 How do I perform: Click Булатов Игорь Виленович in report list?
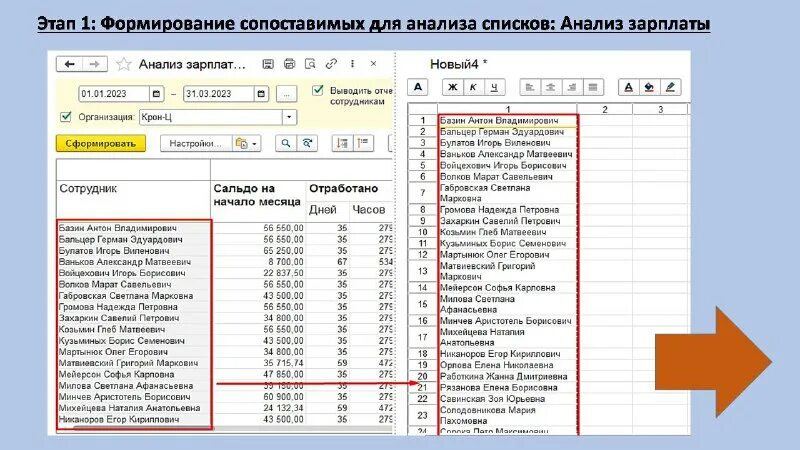coord(114,251)
